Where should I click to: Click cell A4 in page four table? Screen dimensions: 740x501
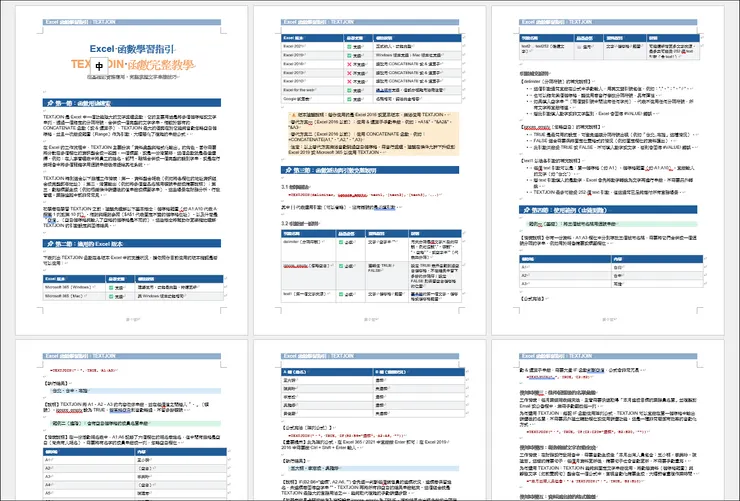[89, 485]
